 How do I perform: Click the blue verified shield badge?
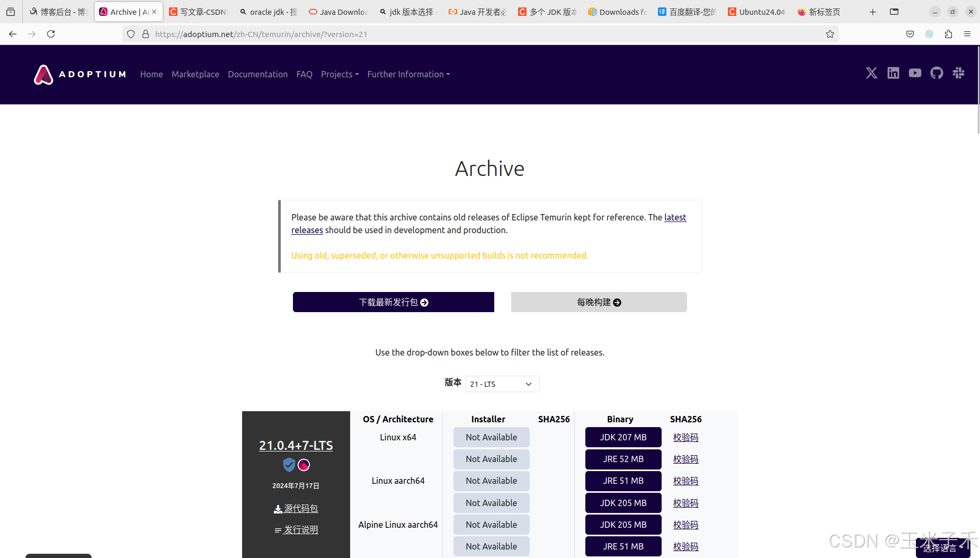[289, 465]
